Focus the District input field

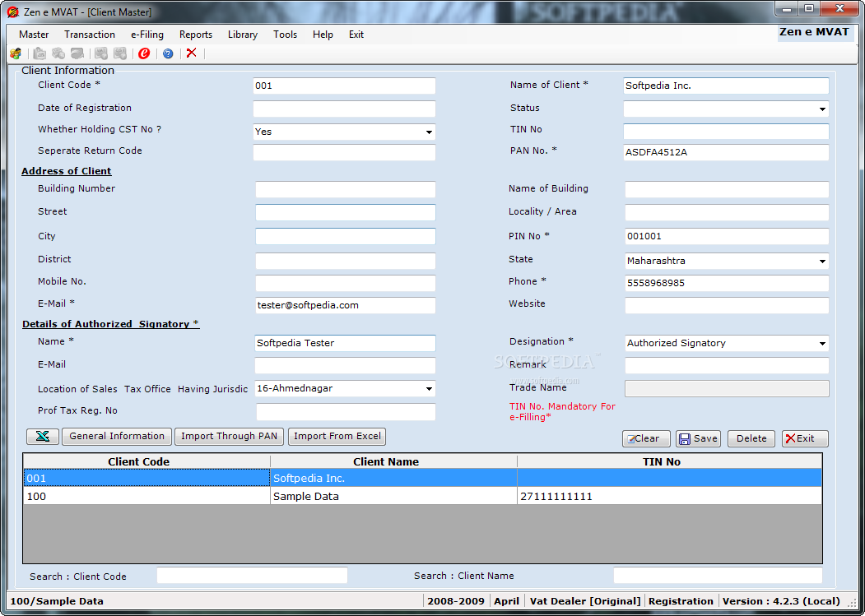point(346,261)
